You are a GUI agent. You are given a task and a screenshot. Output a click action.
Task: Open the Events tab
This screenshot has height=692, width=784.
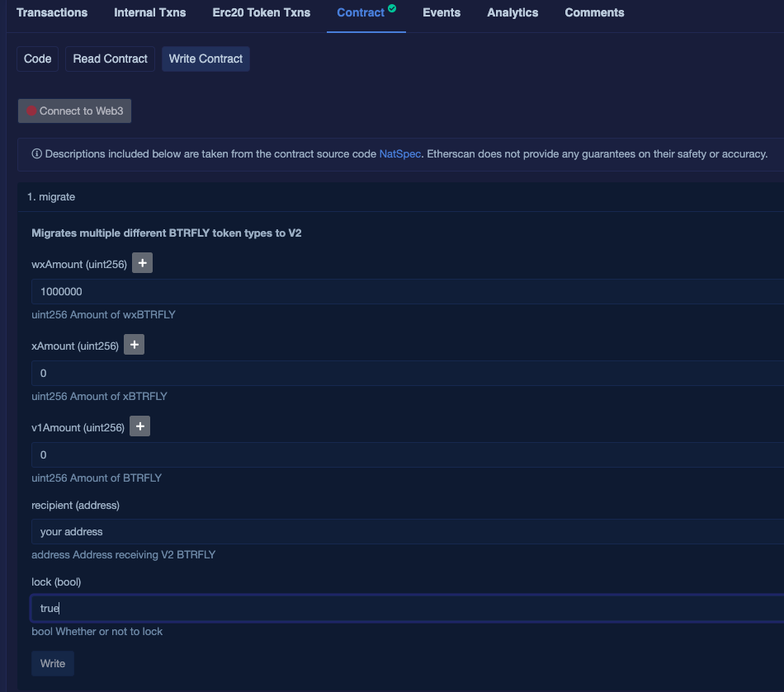tap(442, 13)
